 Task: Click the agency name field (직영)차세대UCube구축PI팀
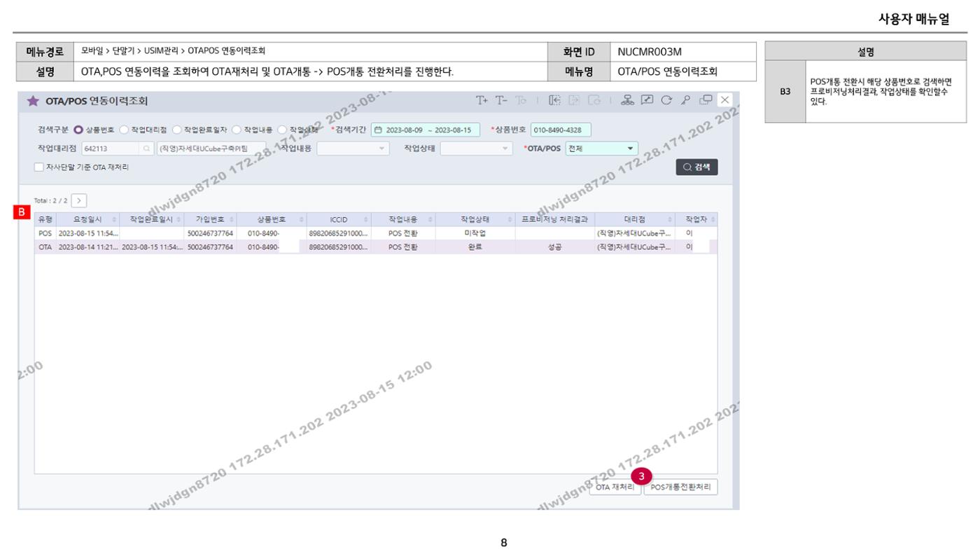tap(211, 149)
